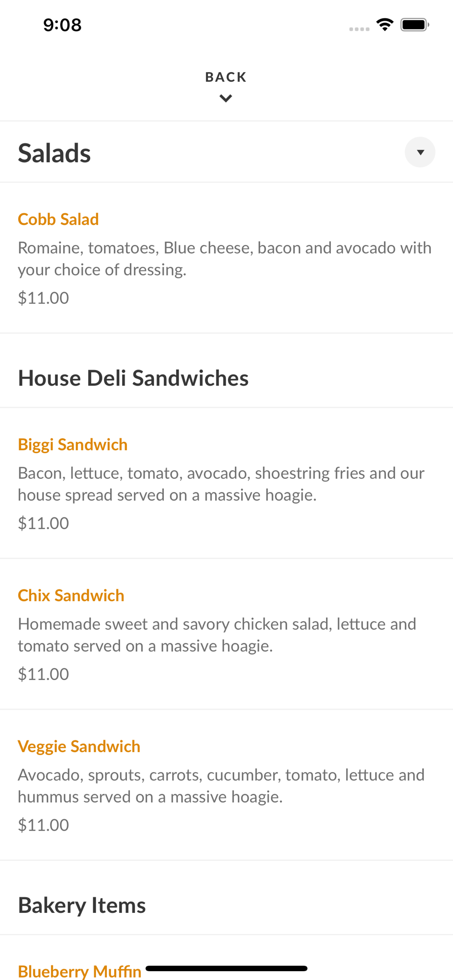Tap the Wi-Fi status icon
Screen dimensions: 453x980
coord(385,24)
